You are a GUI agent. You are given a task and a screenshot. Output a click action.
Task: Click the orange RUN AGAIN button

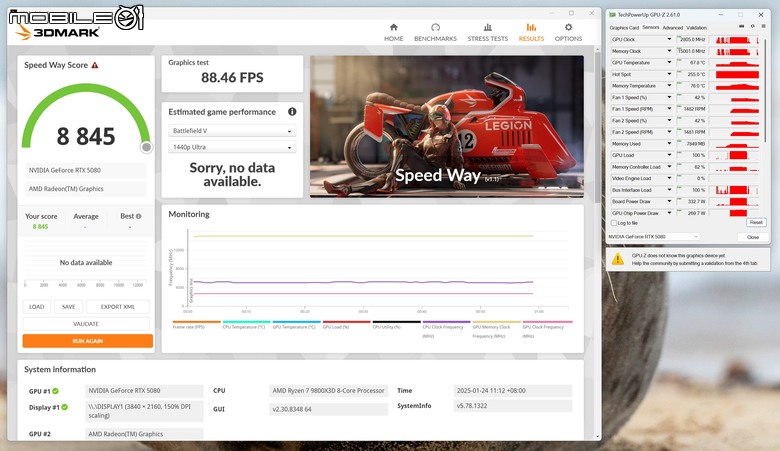tap(88, 341)
